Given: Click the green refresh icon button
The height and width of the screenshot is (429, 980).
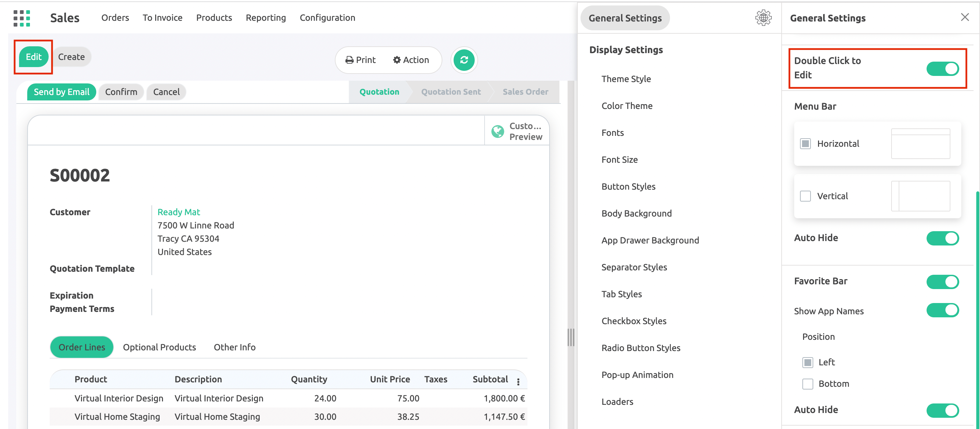Looking at the screenshot, I should (x=464, y=60).
